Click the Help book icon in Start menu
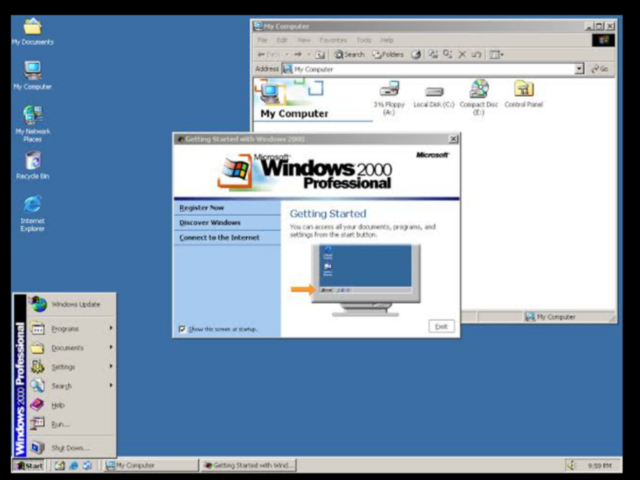Screen dimensions: 640x480 click(x=37, y=405)
